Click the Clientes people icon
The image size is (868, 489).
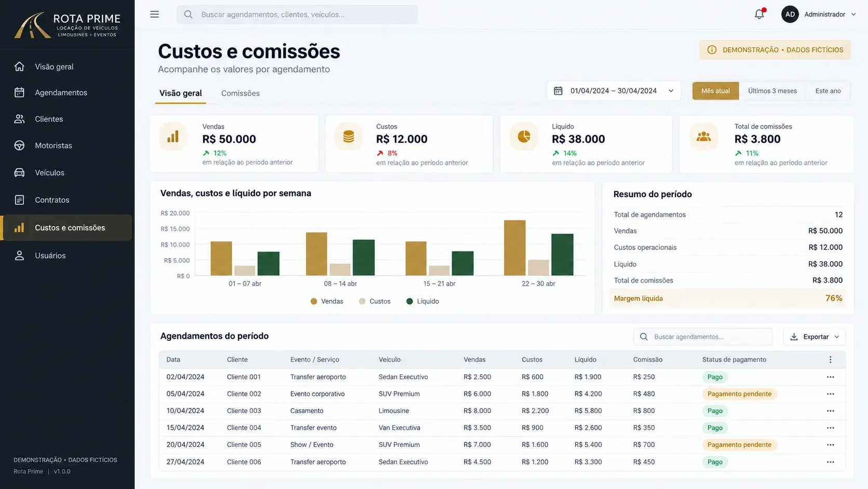[20, 119]
